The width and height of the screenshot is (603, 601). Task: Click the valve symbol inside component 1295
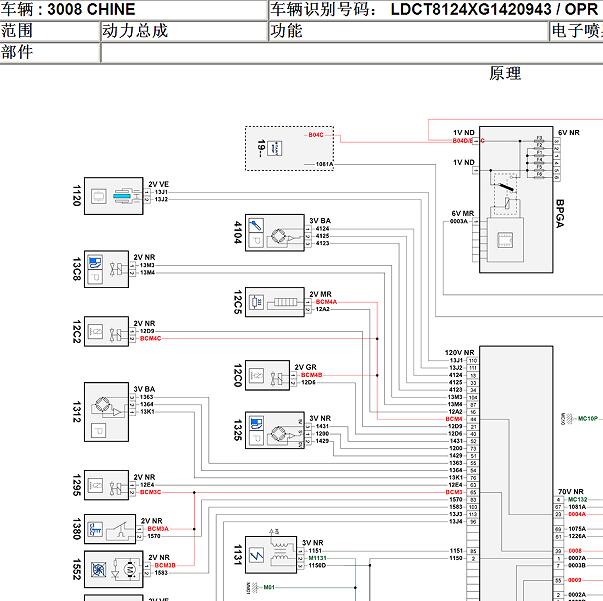(116, 488)
